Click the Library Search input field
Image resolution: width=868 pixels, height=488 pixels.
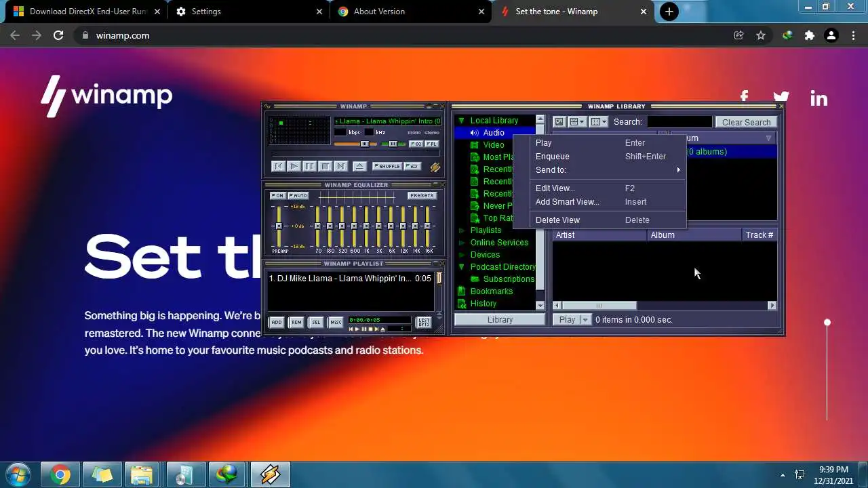pyautogui.click(x=679, y=122)
